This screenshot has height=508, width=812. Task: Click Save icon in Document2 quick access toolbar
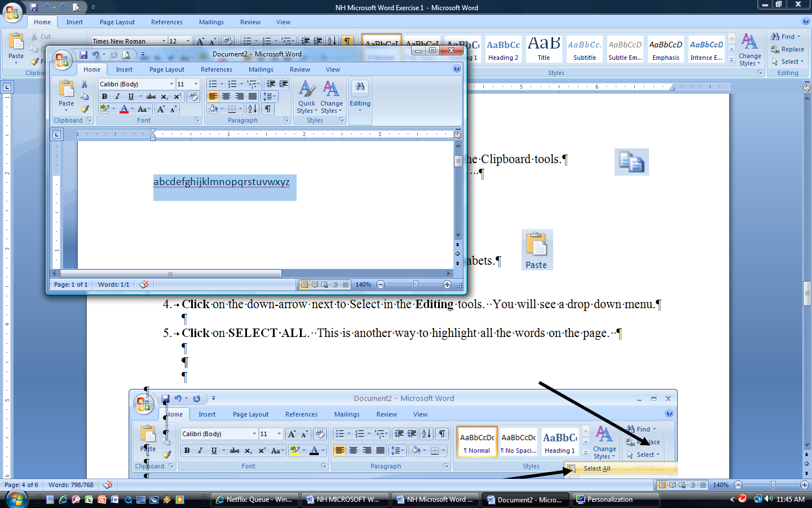tap(83, 55)
